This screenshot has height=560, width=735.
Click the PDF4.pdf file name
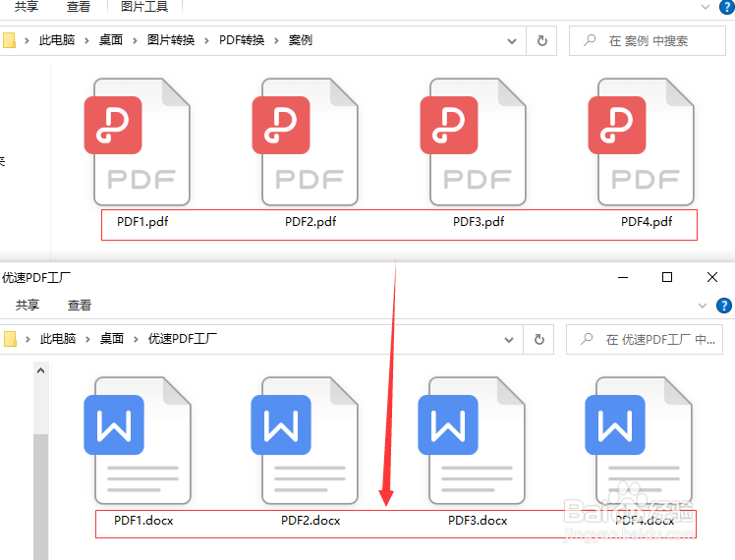pos(647,222)
